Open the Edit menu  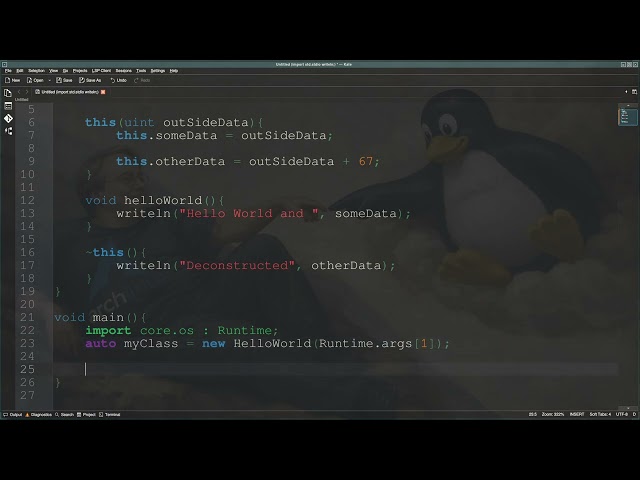tap(20, 71)
